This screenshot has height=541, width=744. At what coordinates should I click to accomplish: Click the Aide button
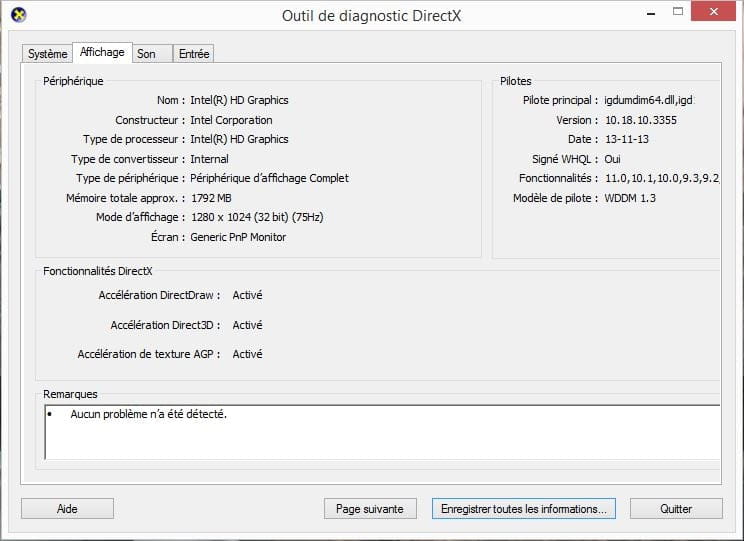pos(67,509)
